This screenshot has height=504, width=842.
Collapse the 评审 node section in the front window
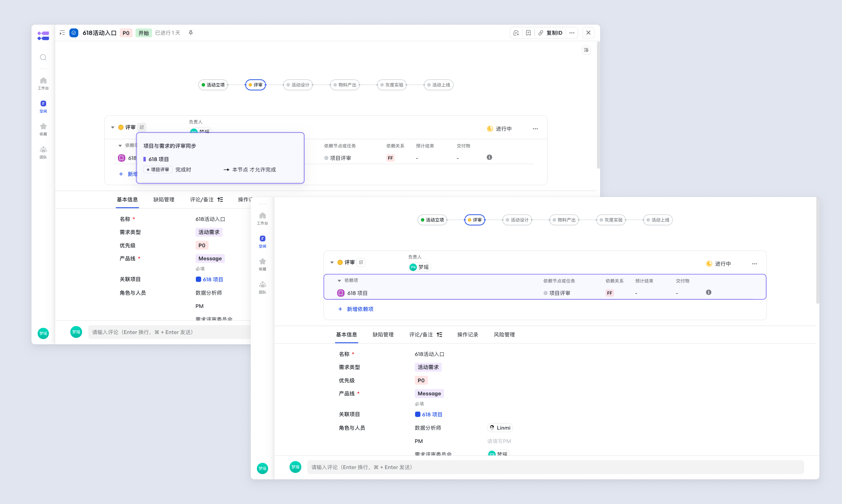pyautogui.click(x=332, y=263)
